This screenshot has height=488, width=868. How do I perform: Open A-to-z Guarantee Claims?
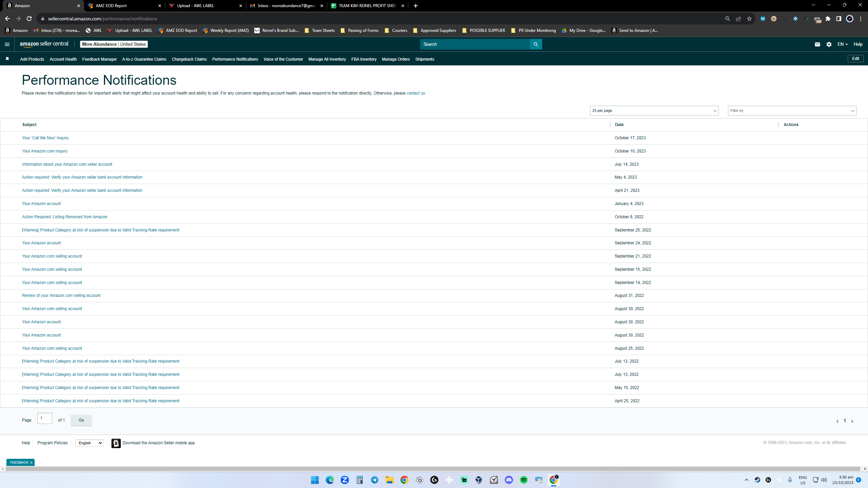(144, 59)
